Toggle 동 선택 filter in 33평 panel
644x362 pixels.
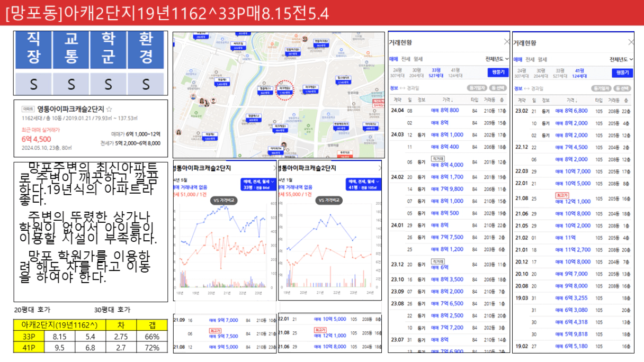coord(498,88)
